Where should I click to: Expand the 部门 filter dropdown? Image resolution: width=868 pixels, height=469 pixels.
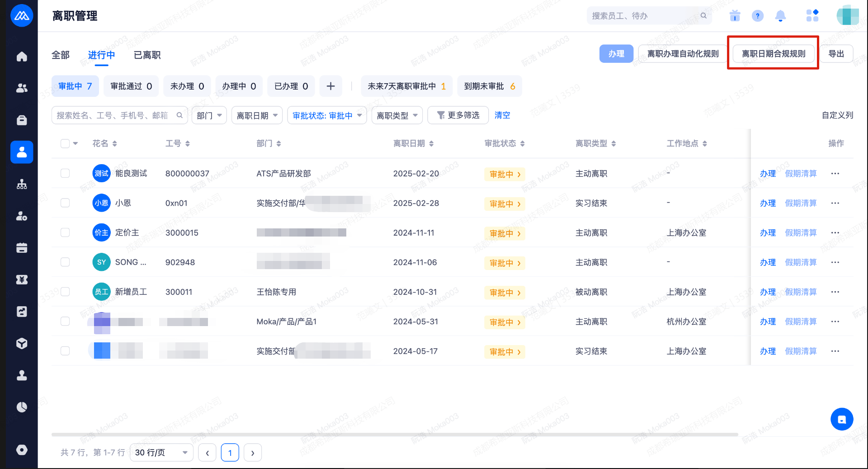point(209,115)
